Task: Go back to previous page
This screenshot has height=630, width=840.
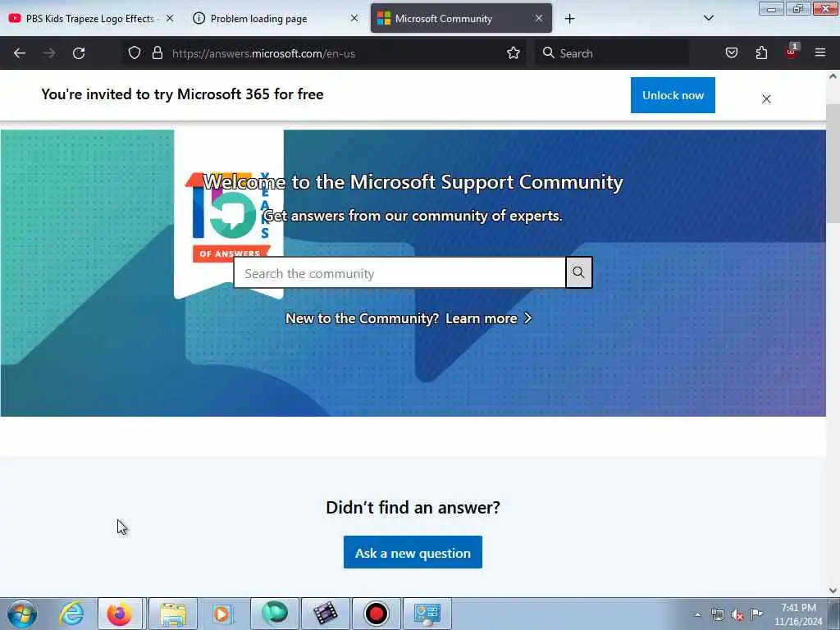Action: click(x=20, y=53)
